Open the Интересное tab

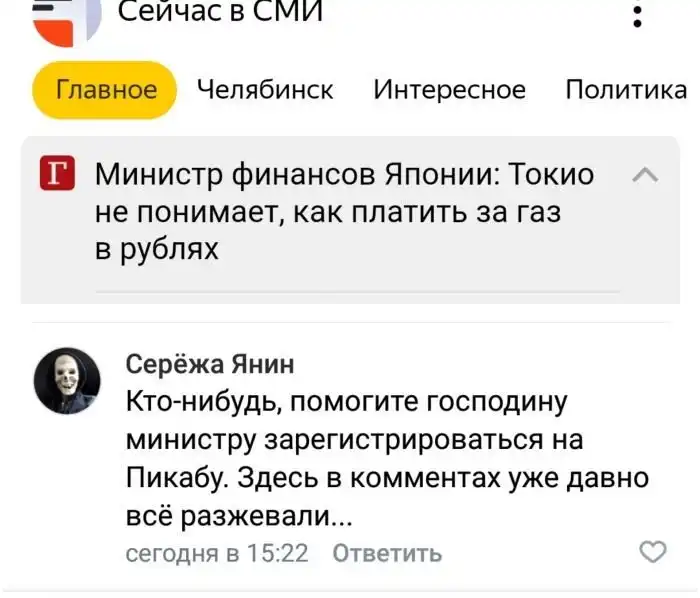pos(449,90)
